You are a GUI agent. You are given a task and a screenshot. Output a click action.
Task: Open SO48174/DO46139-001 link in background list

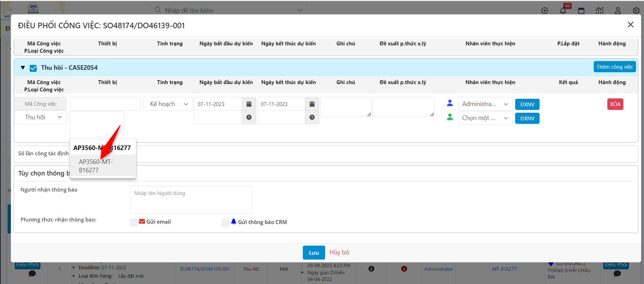coord(205,269)
